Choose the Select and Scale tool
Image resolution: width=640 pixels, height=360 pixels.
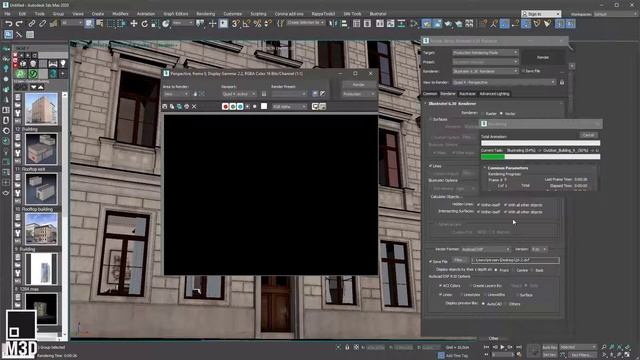(155, 24)
